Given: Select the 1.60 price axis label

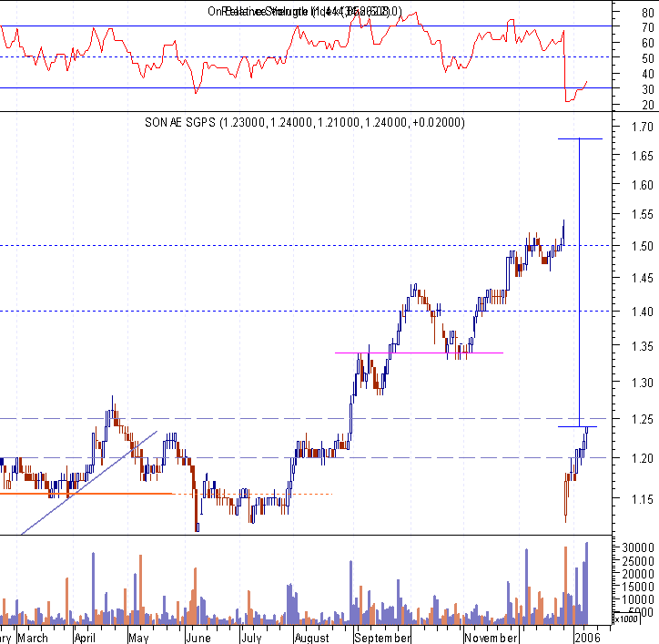Looking at the screenshot, I should click(643, 185).
